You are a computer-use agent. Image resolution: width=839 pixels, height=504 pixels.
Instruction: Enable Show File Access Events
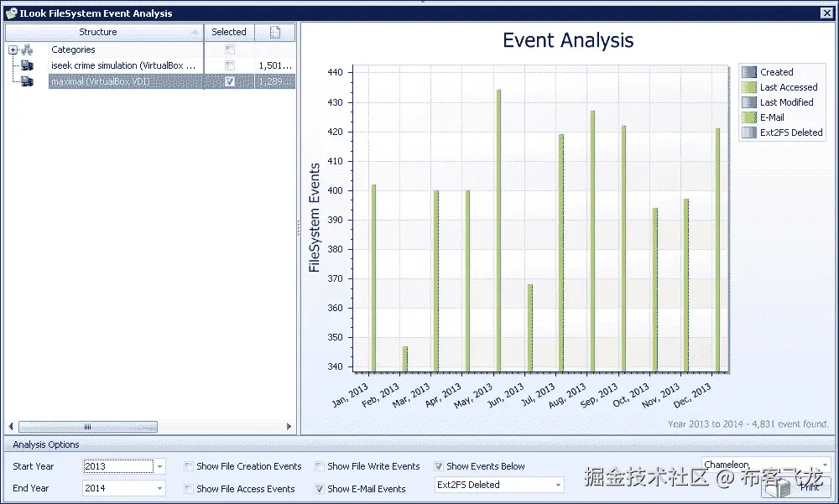[x=188, y=488]
